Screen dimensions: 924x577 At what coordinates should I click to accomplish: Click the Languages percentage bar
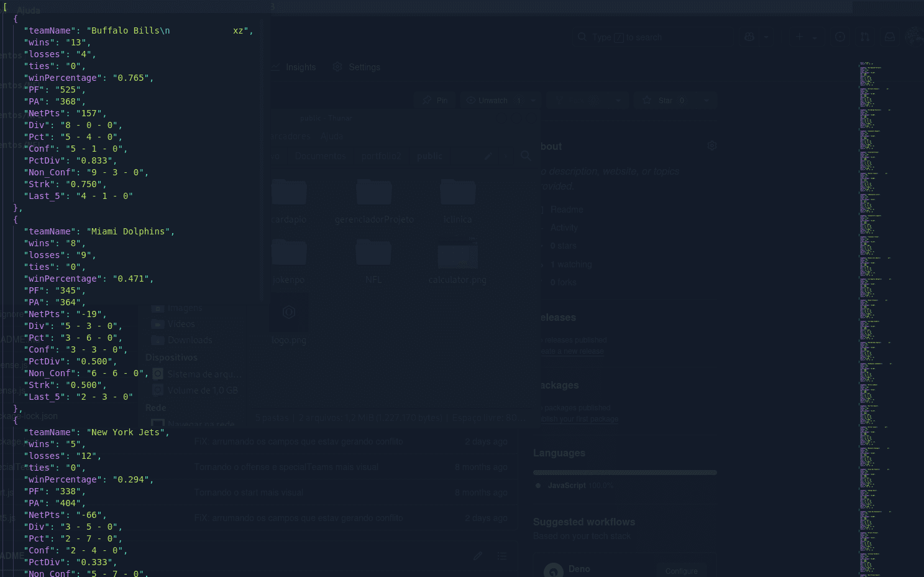[625, 473]
